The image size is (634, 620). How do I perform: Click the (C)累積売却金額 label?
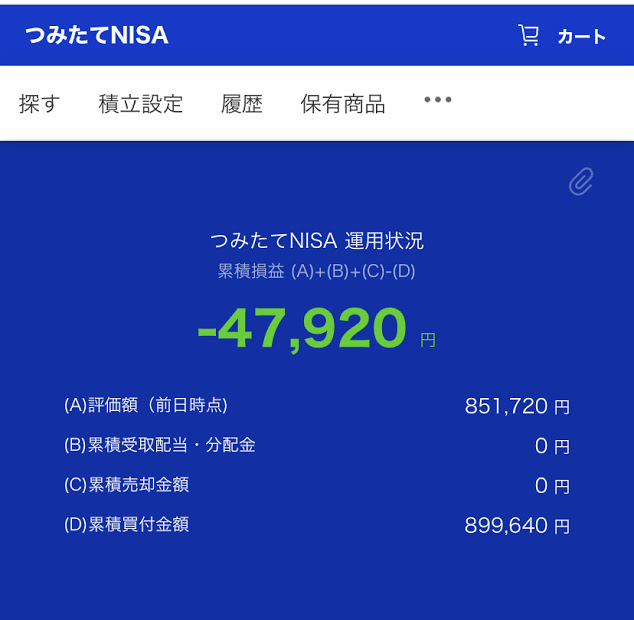tap(126, 485)
